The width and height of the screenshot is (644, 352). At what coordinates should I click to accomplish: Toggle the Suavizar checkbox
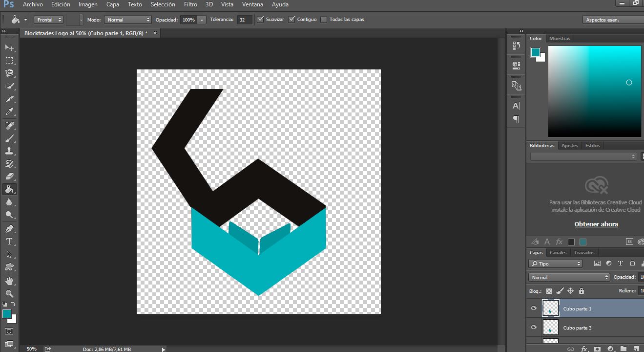click(x=261, y=20)
